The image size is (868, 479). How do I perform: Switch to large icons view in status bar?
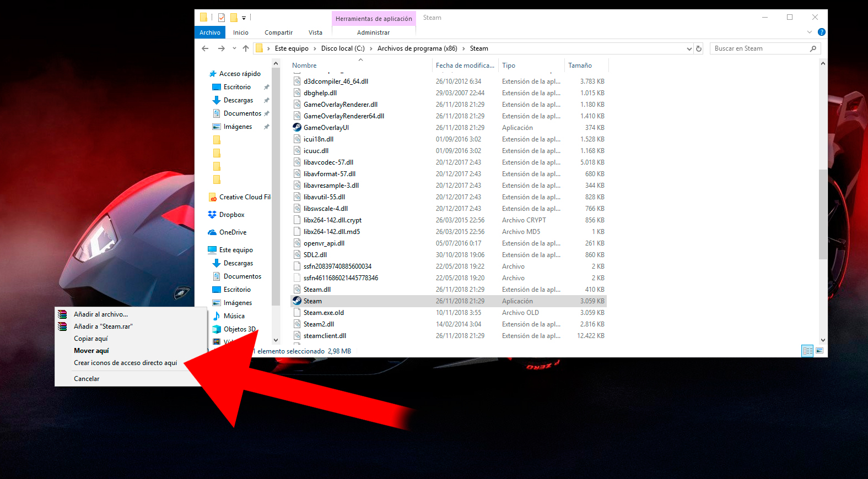pyautogui.click(x=820, y=351)
